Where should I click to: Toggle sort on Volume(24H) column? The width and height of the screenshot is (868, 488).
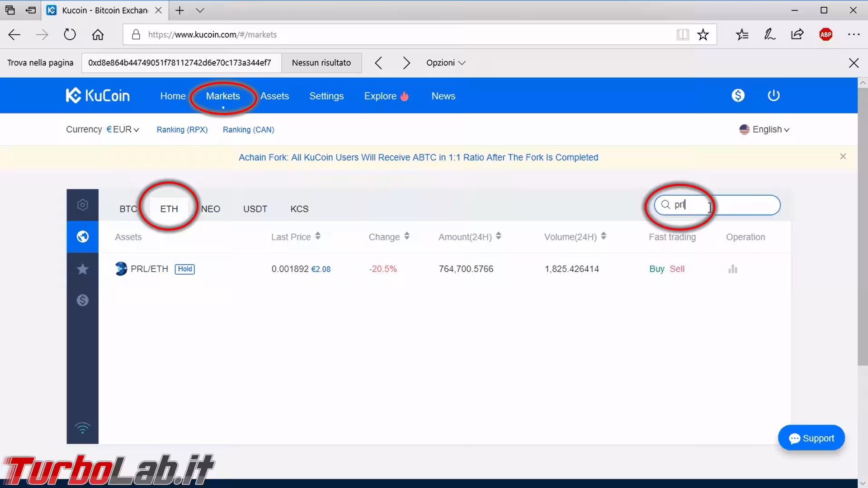604,236
